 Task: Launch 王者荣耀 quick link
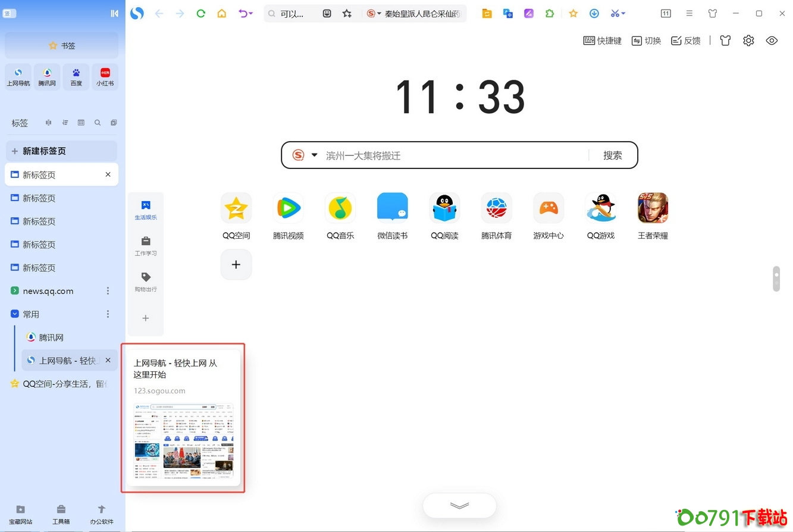click(652, 215)
